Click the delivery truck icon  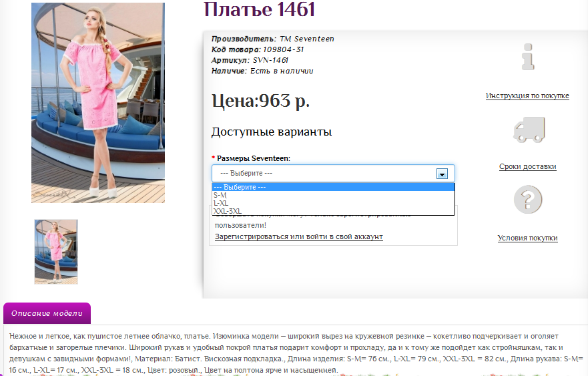(x=529, y=130)
